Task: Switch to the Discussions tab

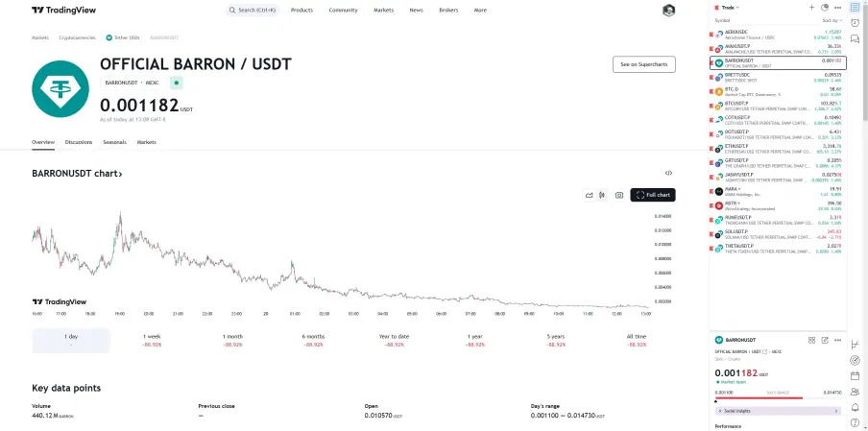Action: 79,142
